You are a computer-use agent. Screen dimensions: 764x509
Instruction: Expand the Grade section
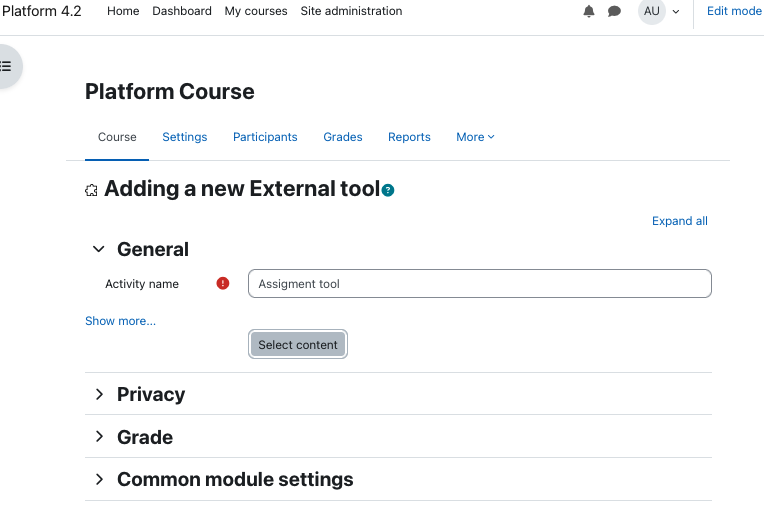click(x=99, y=437)
